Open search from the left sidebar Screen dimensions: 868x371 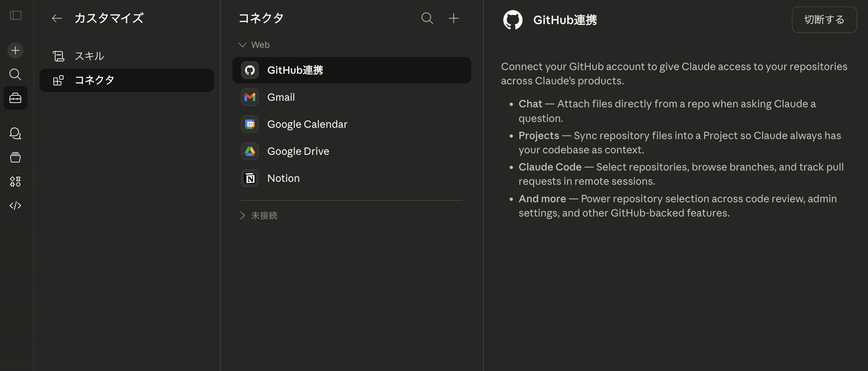(x=15, y=74)
